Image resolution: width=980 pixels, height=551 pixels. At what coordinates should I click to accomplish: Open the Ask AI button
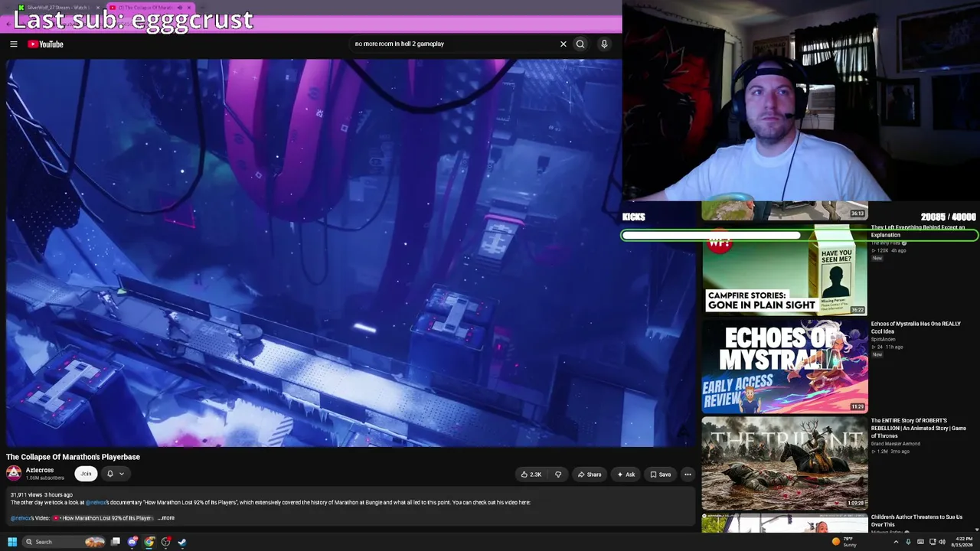tap(626, 474)
